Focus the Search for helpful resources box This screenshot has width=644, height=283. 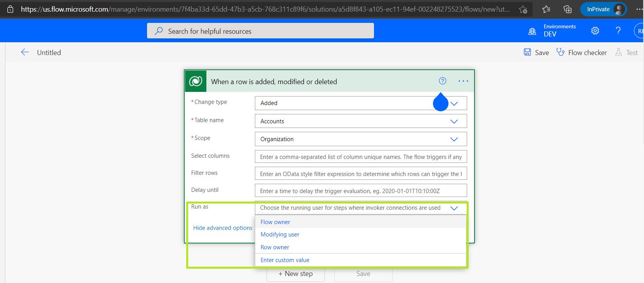[260, 31]
